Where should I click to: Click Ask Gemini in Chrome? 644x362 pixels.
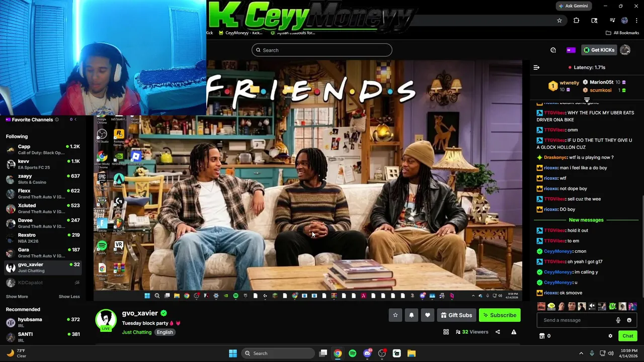coord(573,6)
